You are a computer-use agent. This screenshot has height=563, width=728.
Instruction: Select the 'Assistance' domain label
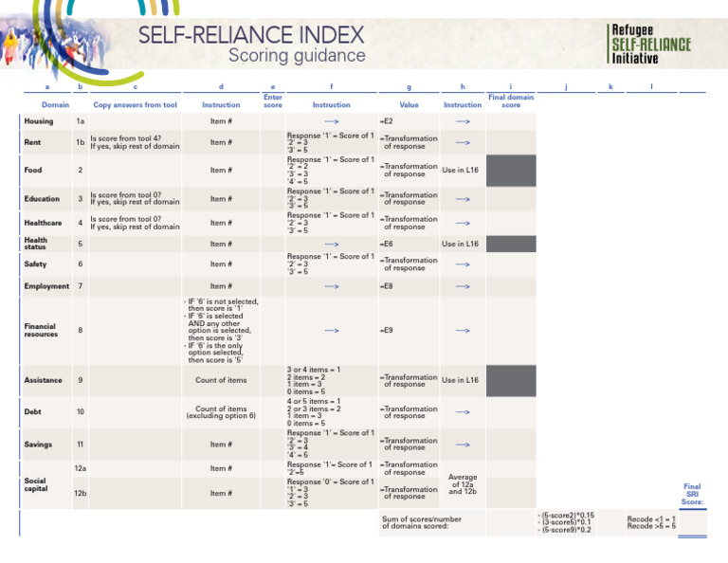44,380
